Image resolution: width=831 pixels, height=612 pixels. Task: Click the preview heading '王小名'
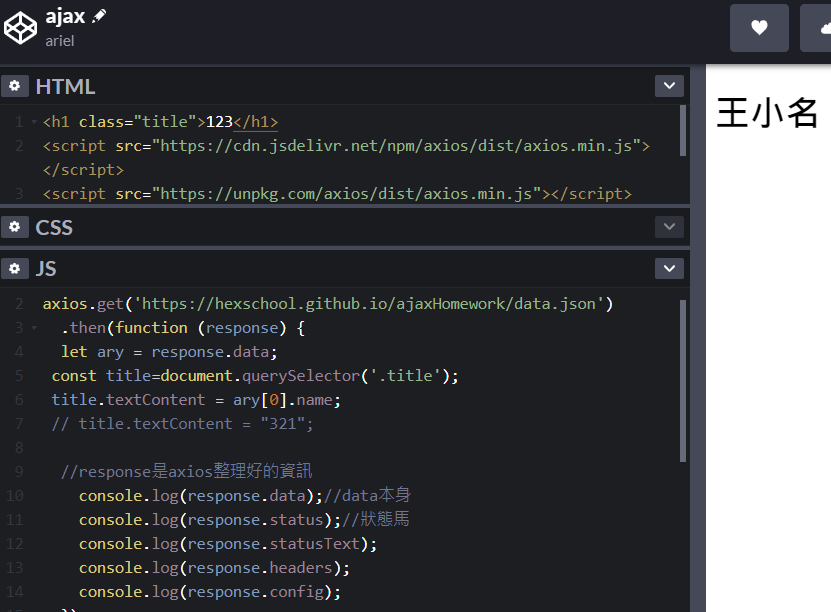coord(767,113)
